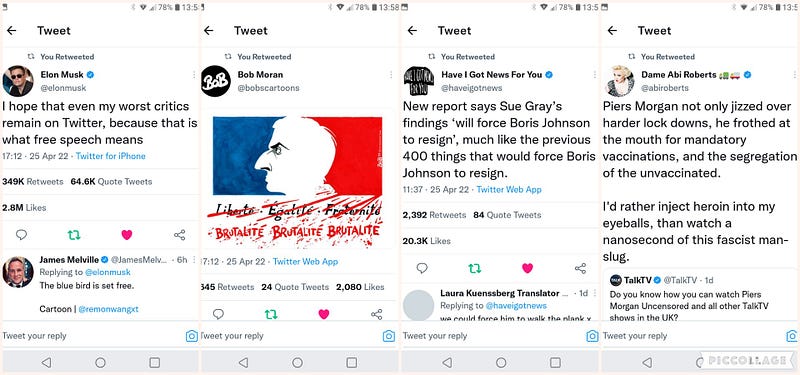Open three-dot menu beside Elon Musk name
The width and height of the screenshot is (800, 375).
click(x=194, y=75)
